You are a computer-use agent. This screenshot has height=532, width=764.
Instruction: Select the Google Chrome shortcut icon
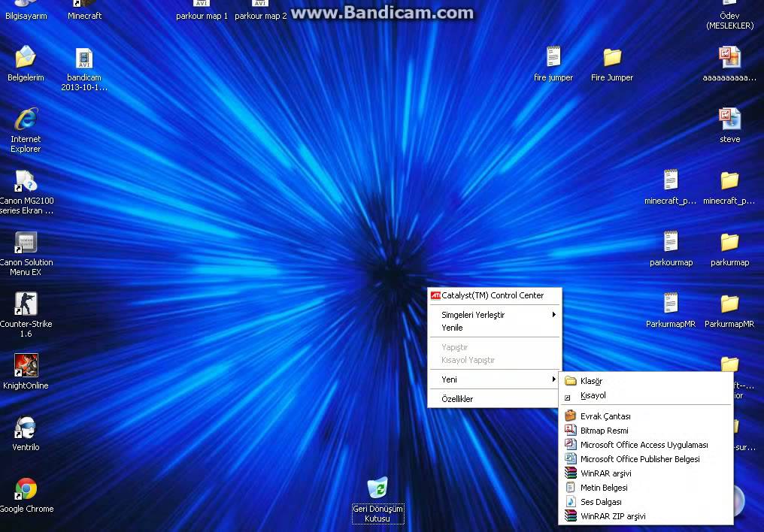pyautogui.click(x=26, y=488)
